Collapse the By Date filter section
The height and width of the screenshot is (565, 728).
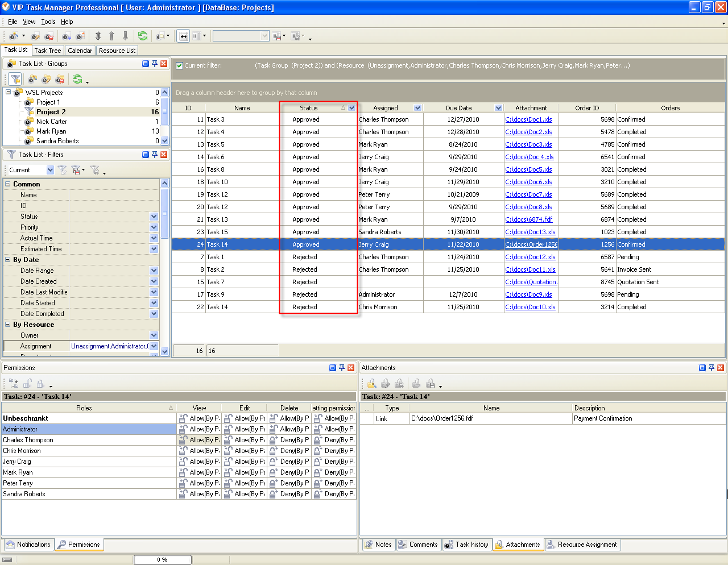point(8,260)
